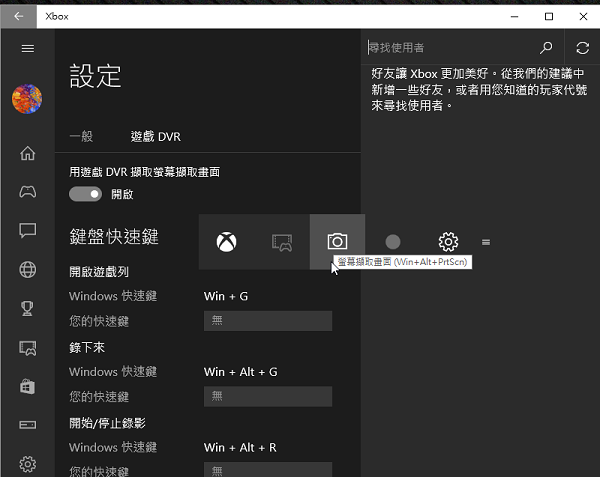This screenshot has width=600, height=477.
Task: Click custom shortcut field for 開啟遊戲列
Action: pyautogui.click(x=268, y=321)
